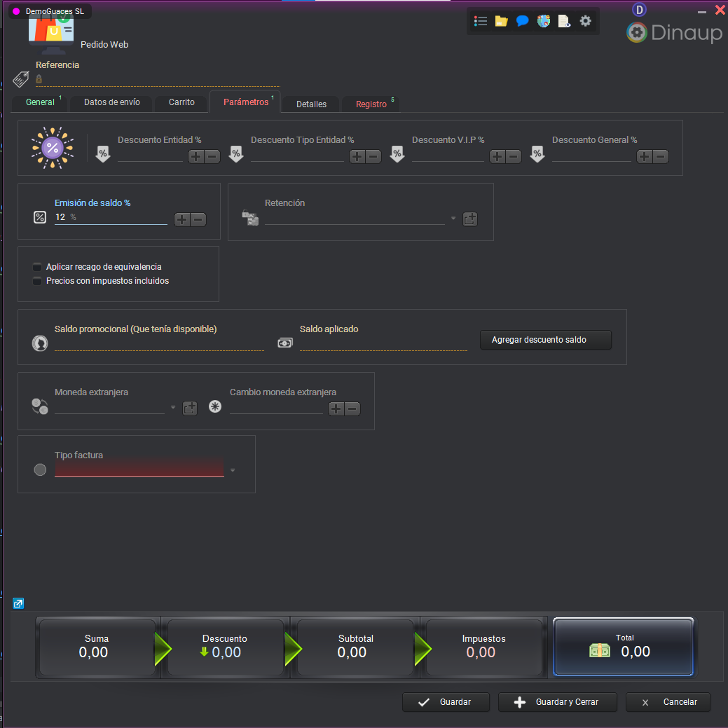The height and width of the screenshot is (728, 728).
Task: Enable Aplicar recago de equivalencia
Action: tap(39, 267)
